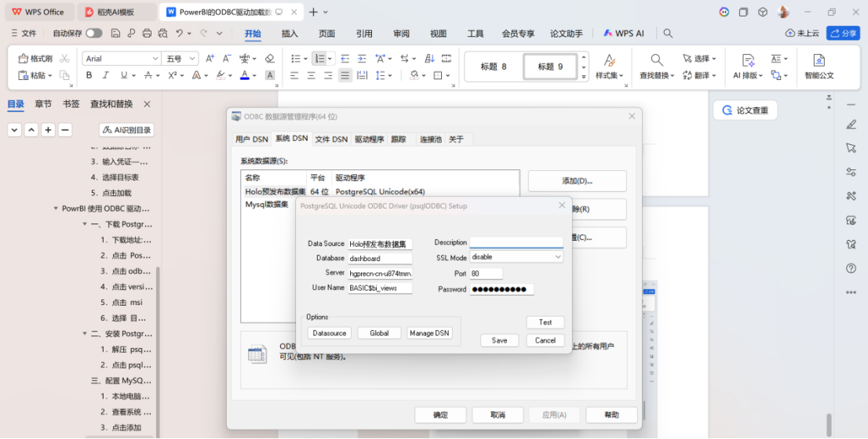The width and height of the screenshot is (868, 439).
Task: Click the settings sliders icon in right sidebar
Action: point(852,172)
